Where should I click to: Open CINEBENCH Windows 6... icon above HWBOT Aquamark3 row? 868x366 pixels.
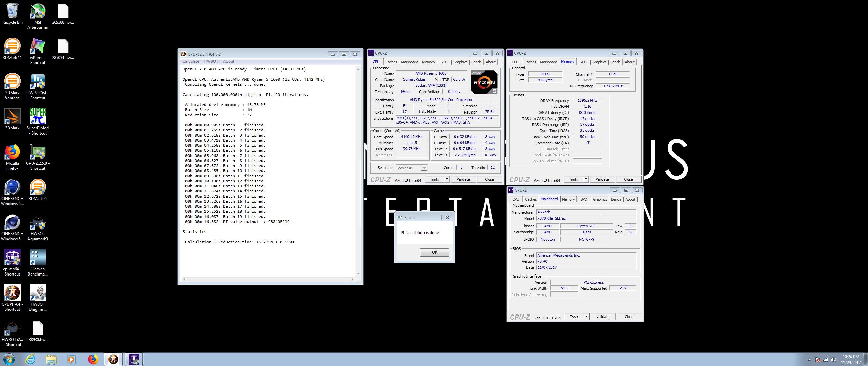click(13, 192)
